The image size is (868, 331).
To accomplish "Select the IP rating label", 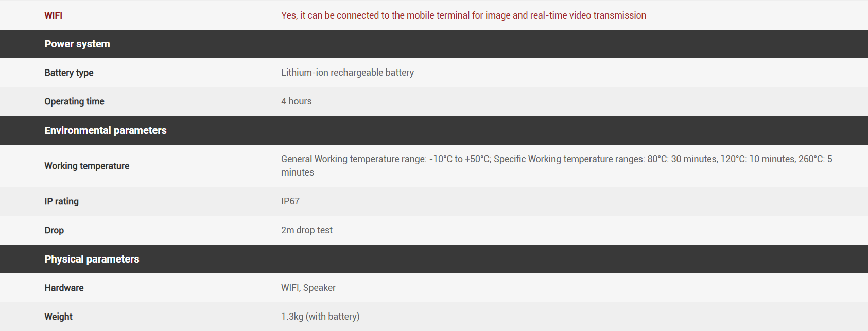I will 61,201.
